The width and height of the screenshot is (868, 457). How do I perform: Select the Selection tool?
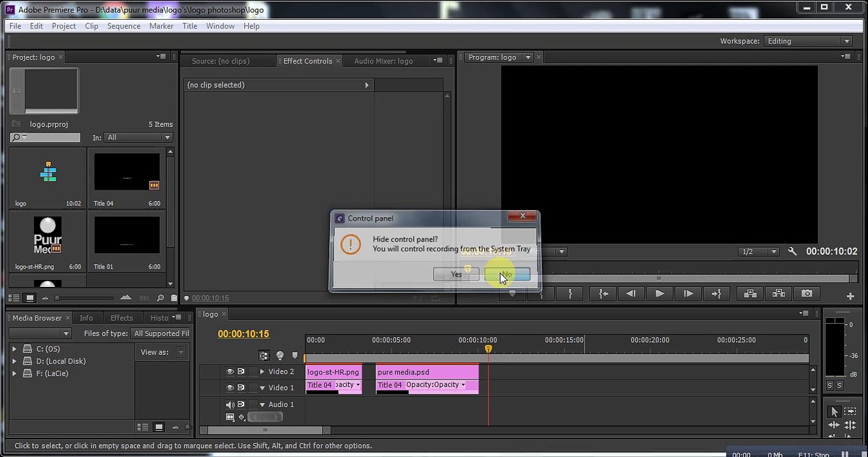click(x=834, y=412)
